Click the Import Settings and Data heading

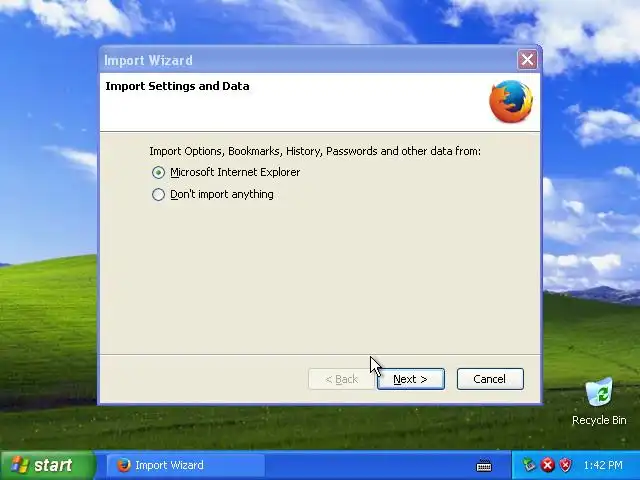(x=177, y=86)
